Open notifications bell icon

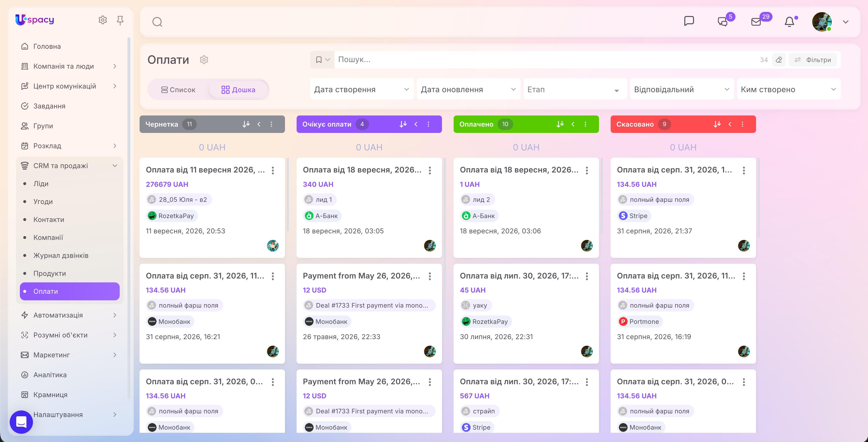coord(789,22)
